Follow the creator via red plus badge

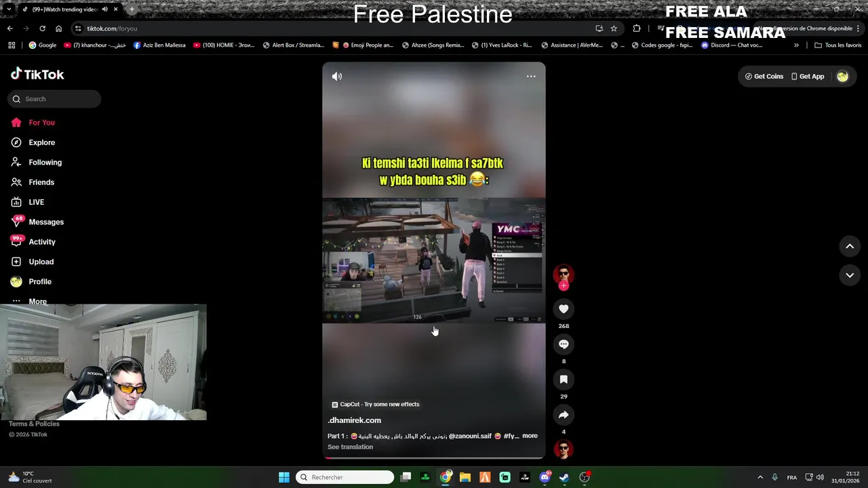(564, 286)
